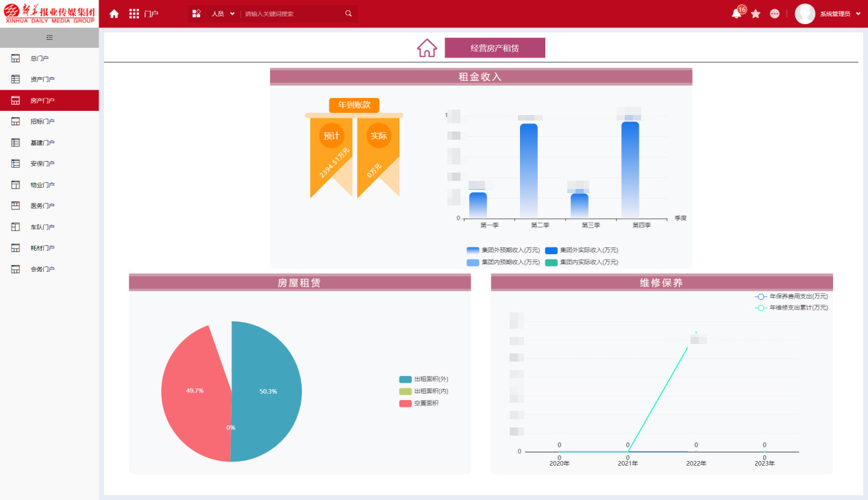The image size is (868, 500).
Task: Open the 门户 app grid icon
Action: tap(134, 14)
